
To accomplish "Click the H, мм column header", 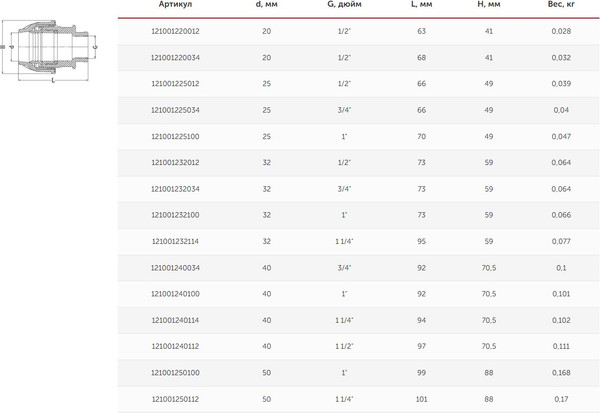I will pos(488,5).
